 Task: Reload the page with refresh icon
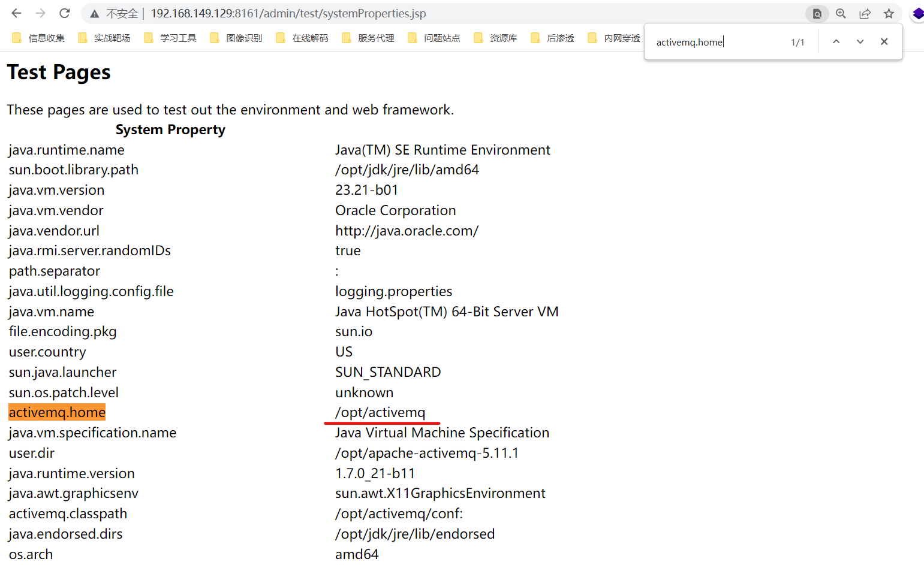click(x=65, y=13)
